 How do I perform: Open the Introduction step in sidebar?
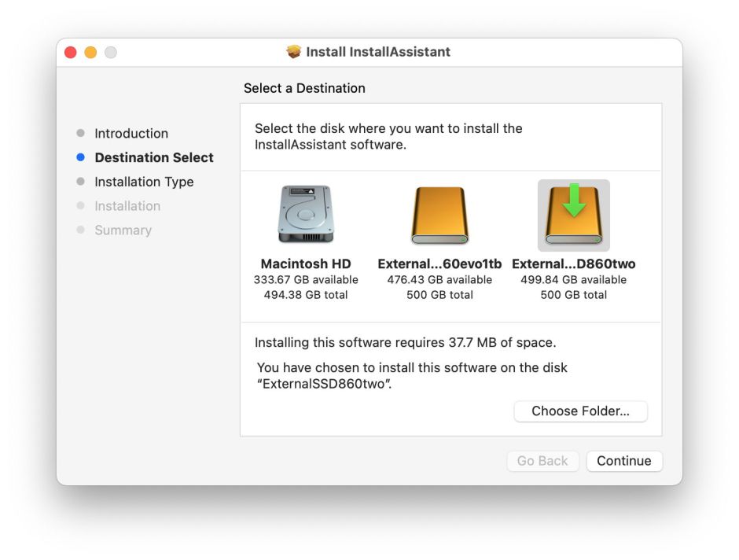pos(131,134)
